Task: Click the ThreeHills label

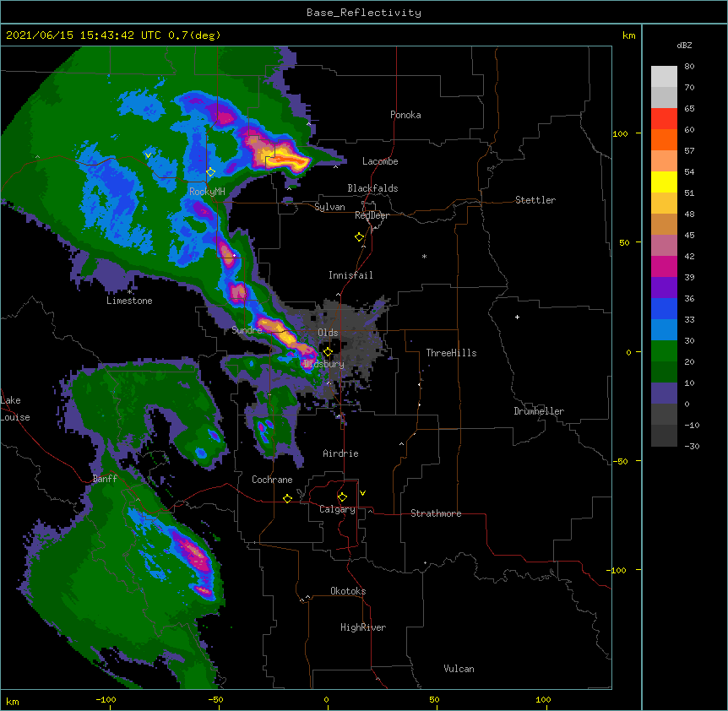Action: tap(451, 353)
